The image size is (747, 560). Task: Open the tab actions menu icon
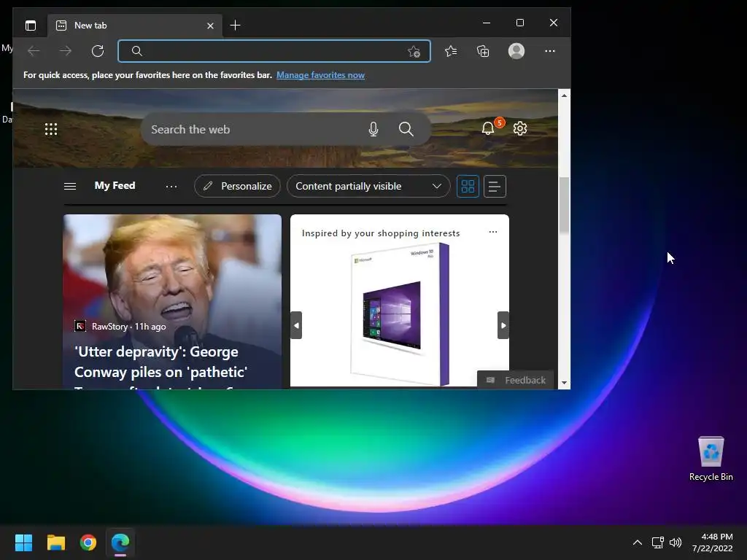click(x=31, y=26)
